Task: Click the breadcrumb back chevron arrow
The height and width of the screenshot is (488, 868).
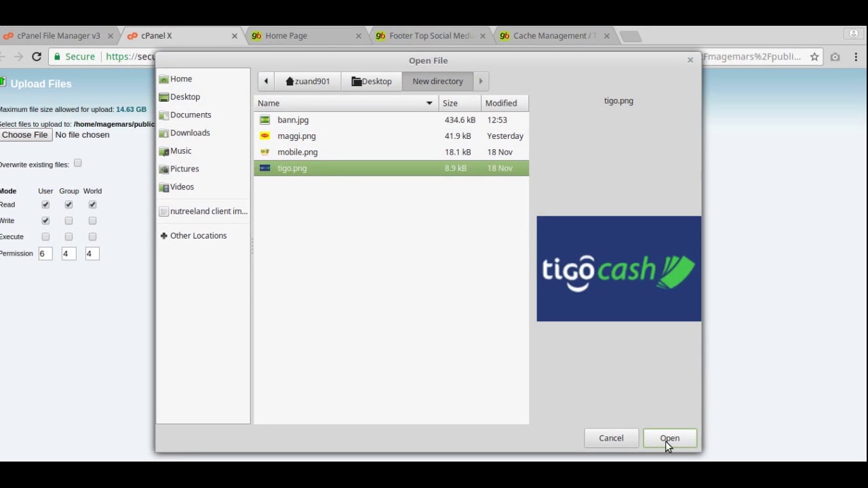Action: pyautogui.click(x=266, y=81)
